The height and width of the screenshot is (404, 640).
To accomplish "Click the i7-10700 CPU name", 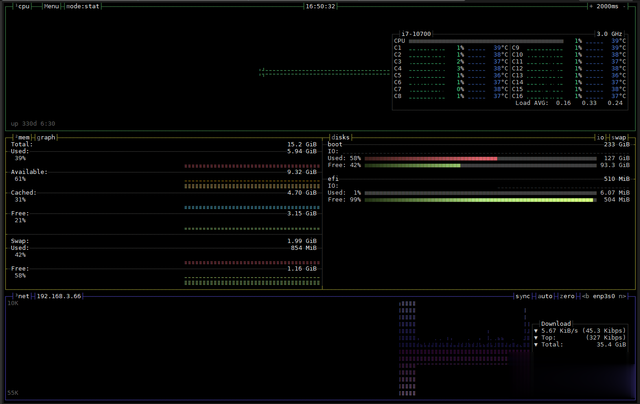I will tap(416, 34).
